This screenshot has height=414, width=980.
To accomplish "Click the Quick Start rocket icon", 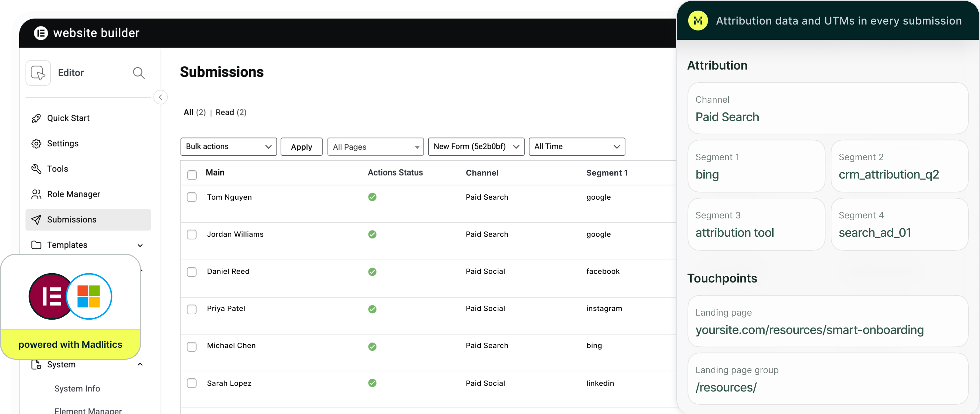I will coord(36,119).
